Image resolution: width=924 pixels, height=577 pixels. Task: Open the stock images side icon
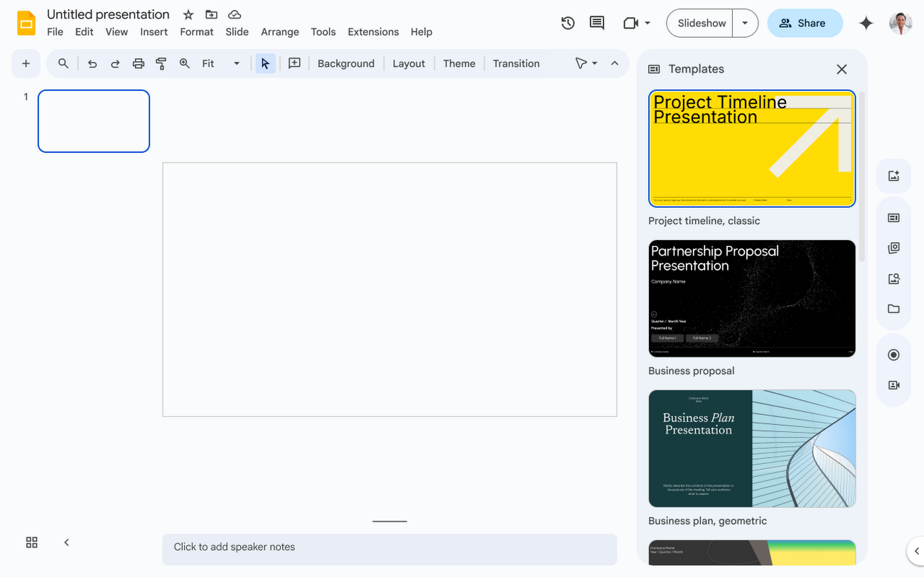(x=893, y=279)
